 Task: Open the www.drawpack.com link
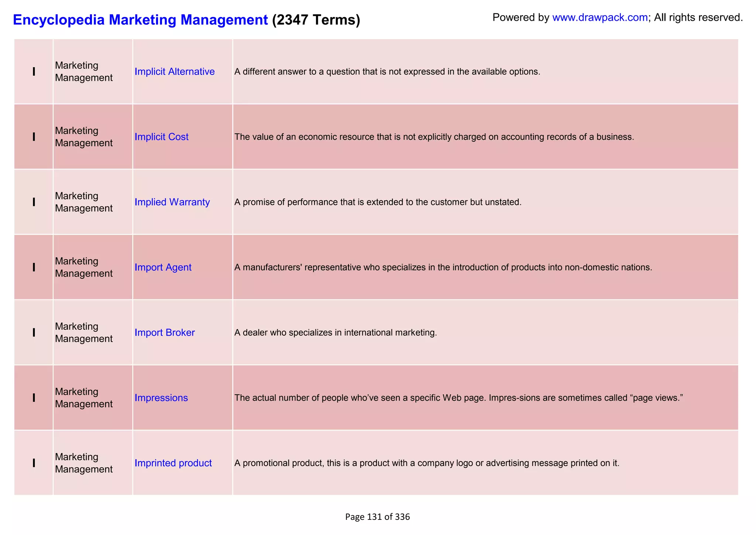[600, 17]
